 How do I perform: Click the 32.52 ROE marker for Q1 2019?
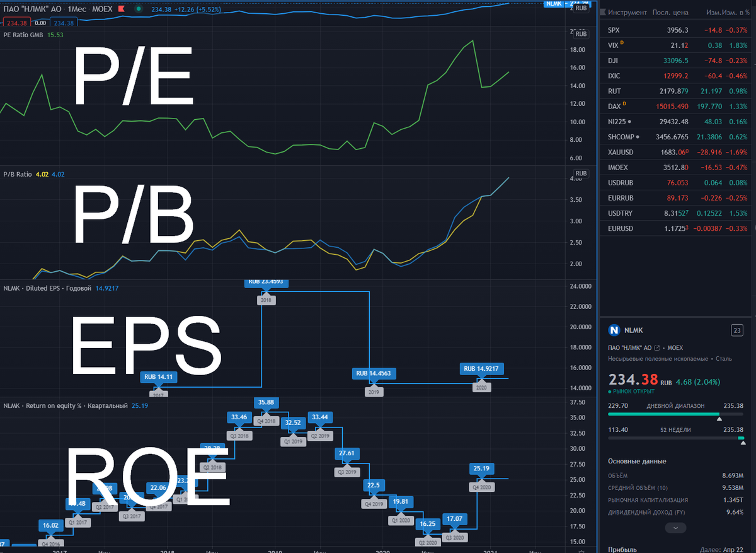[293, 422]
